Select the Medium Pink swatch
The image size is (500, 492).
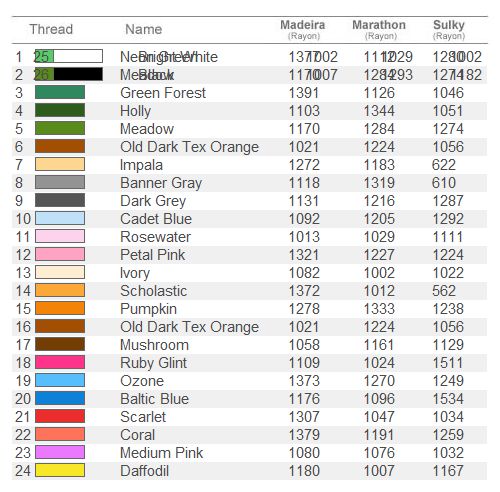point(60,452)
